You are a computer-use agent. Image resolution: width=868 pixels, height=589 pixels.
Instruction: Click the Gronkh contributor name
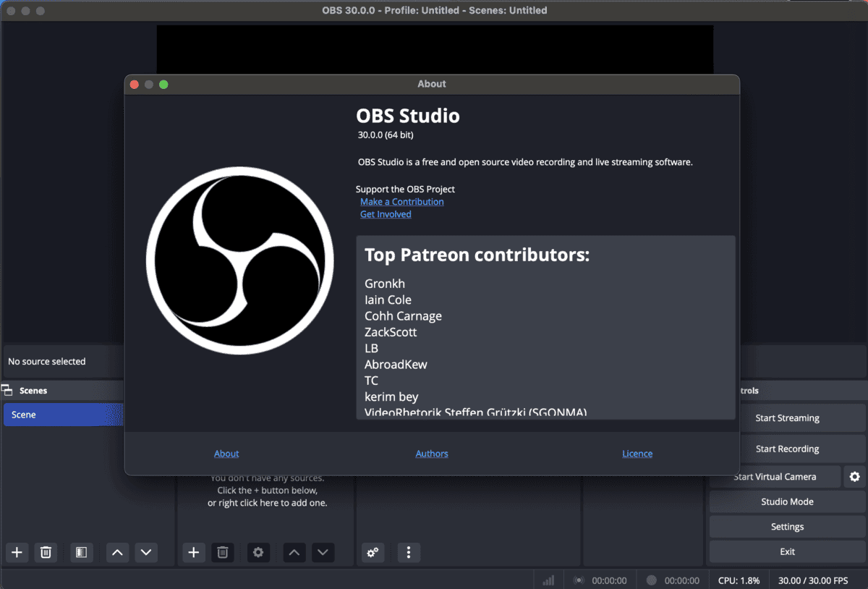385,284
